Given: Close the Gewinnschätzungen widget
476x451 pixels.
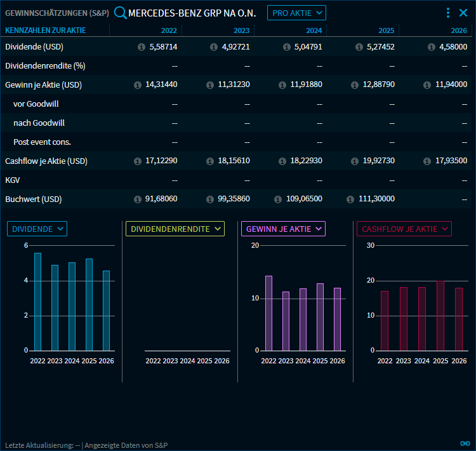Looking at the screenshot, I should pos(463,13).
